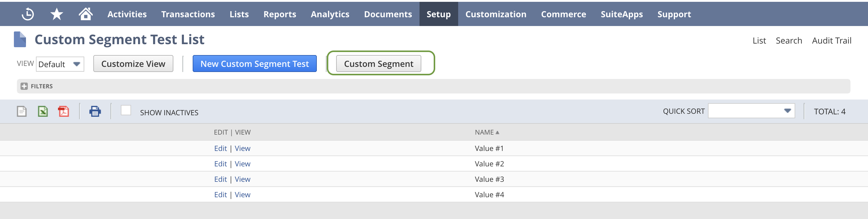Viewport: 868px width, 219px height.
Task: Click the Custom Segment button
Action: point(378,64)
